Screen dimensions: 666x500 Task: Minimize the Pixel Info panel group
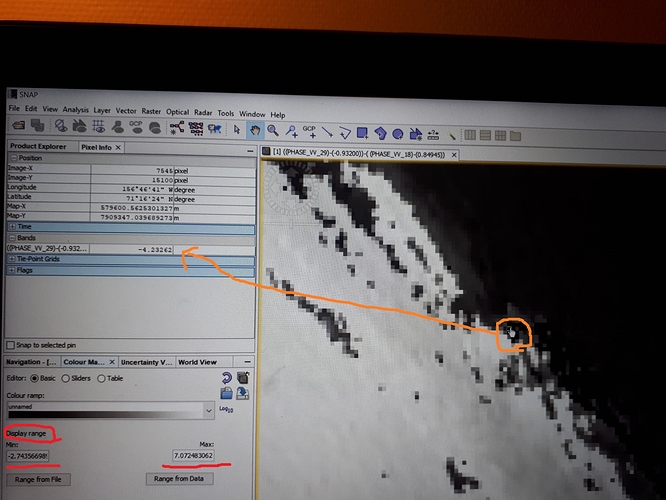tap(250, 151)
